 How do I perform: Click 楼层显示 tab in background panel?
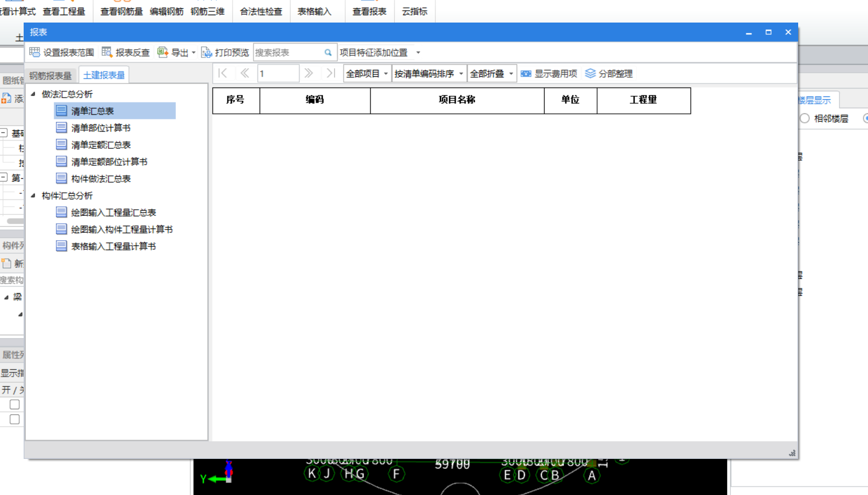pyautogui.click(x=814, y=100)
